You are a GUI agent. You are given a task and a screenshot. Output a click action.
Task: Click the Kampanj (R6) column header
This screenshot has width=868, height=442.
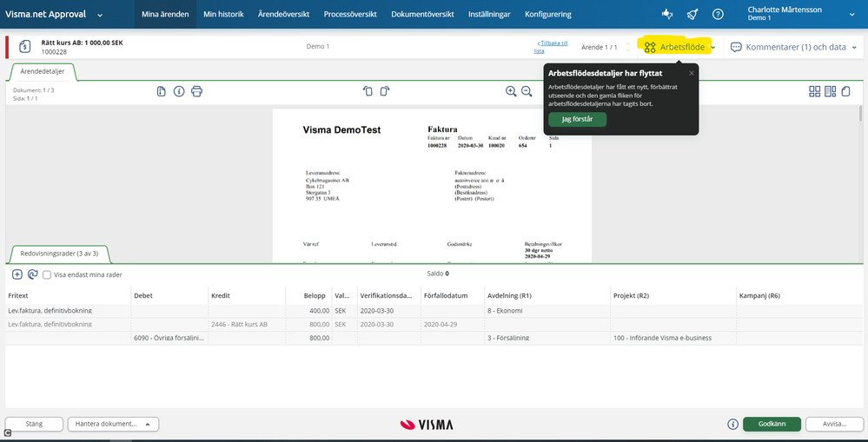pos(799,295)
